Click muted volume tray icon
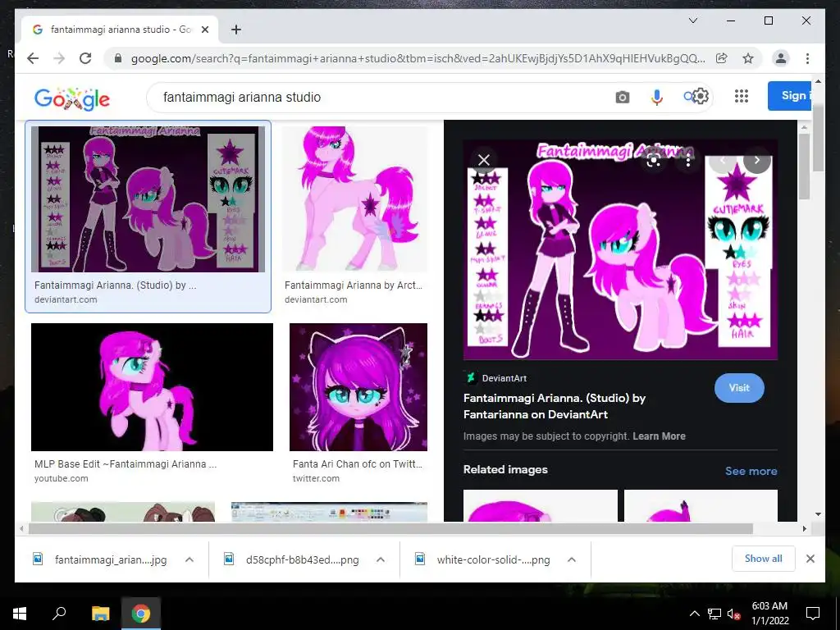Screen dimensions: 840x630 pos(733,614)
